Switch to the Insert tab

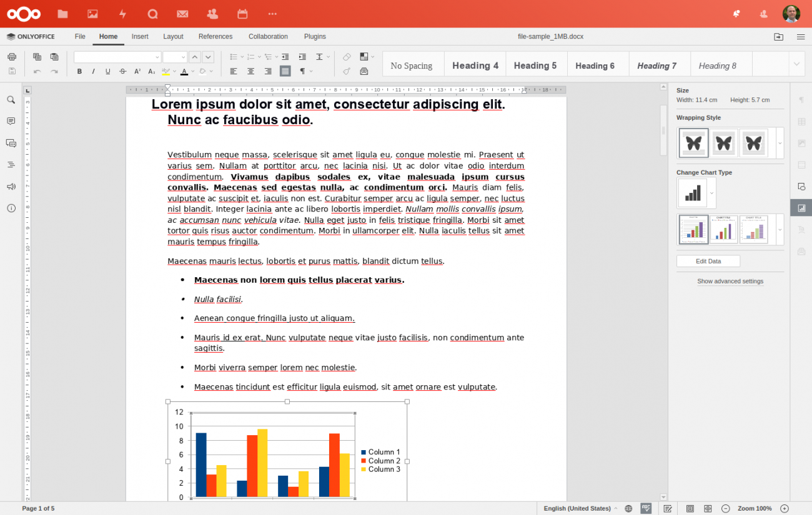point(140,37)
